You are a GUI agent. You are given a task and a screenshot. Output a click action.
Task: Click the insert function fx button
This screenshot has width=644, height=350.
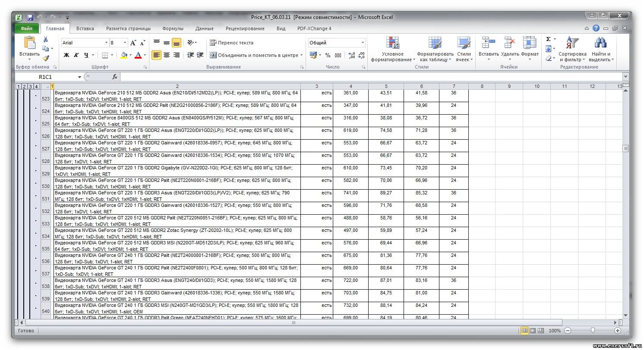tap(115, 77)
